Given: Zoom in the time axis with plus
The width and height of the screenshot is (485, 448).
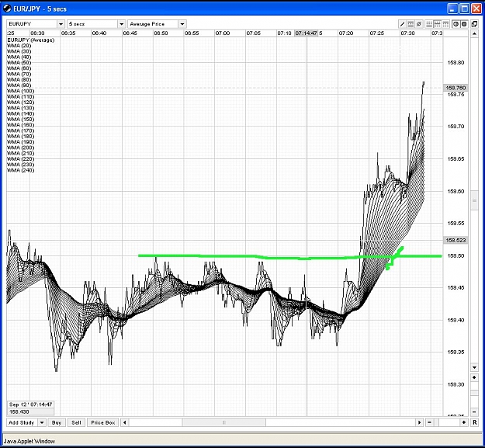Looking at the screenshot, I should (463, 422).
